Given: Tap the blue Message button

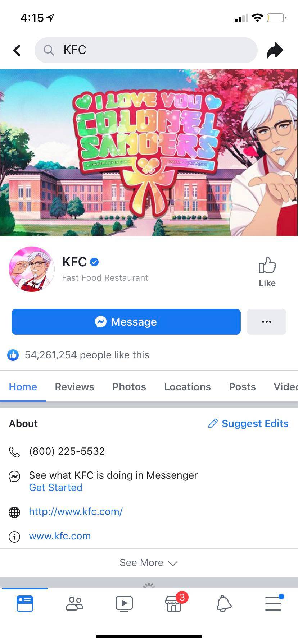Looking at the screenshot, I should [126, 322].
